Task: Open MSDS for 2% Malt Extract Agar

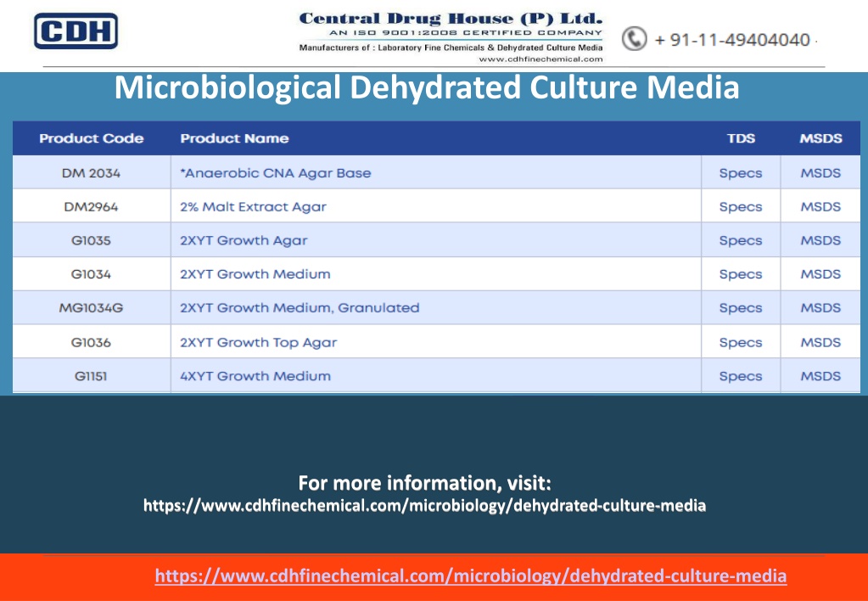Action: pos(820,206)
